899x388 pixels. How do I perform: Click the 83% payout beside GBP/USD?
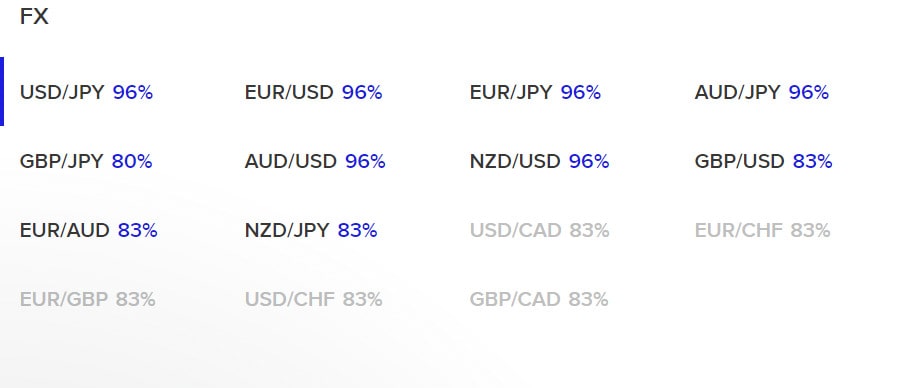tap(812, 162)
